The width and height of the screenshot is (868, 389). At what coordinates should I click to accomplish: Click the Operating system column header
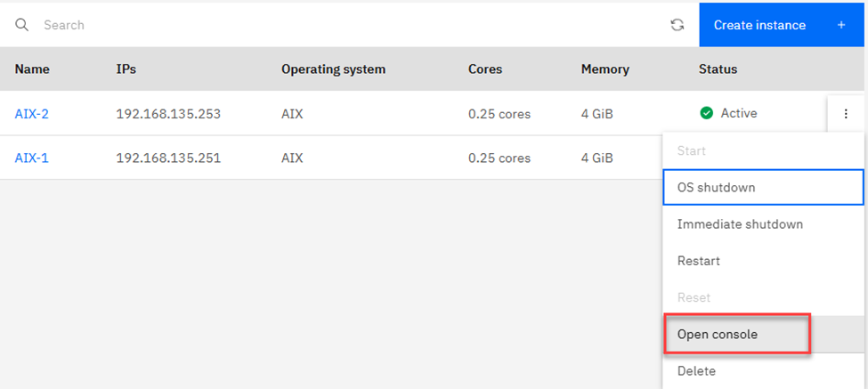coord(333,69)
